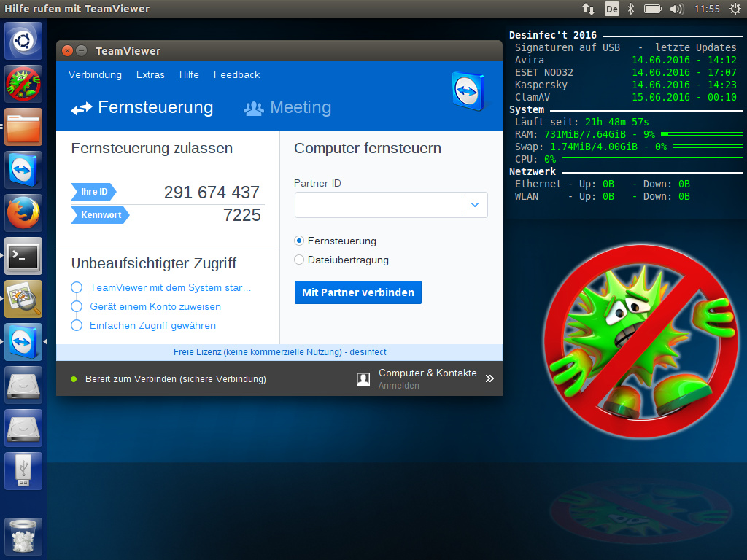Screen dimensions: 747x560
Task: Close the TeamViewer window
Action: tap(68, 51)
